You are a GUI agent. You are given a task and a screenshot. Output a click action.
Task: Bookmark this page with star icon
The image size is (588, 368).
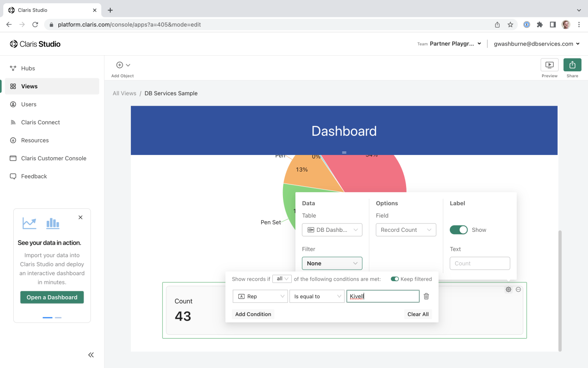point(510,24)
